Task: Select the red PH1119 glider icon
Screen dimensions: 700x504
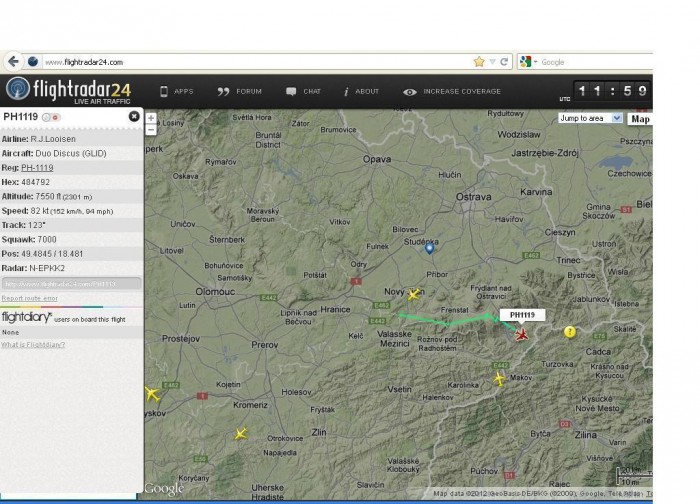Action: [521, 334]
